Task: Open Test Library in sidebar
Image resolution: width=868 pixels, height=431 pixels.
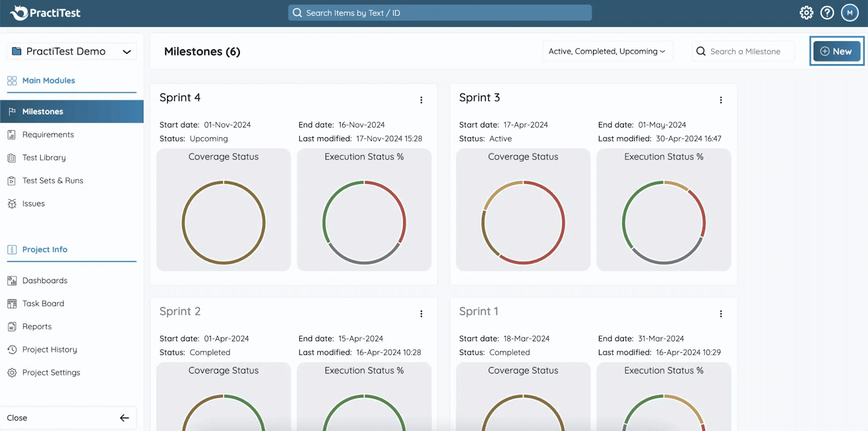Action: coord(44,158)
